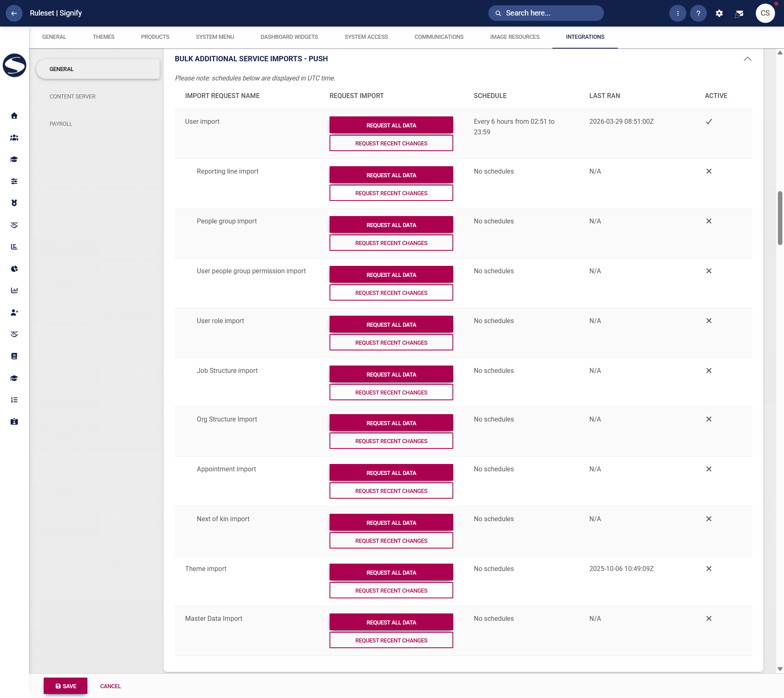Toggle active status for Theme import
The width and height of the screenshot is (784, 698).
pos(709,569)
